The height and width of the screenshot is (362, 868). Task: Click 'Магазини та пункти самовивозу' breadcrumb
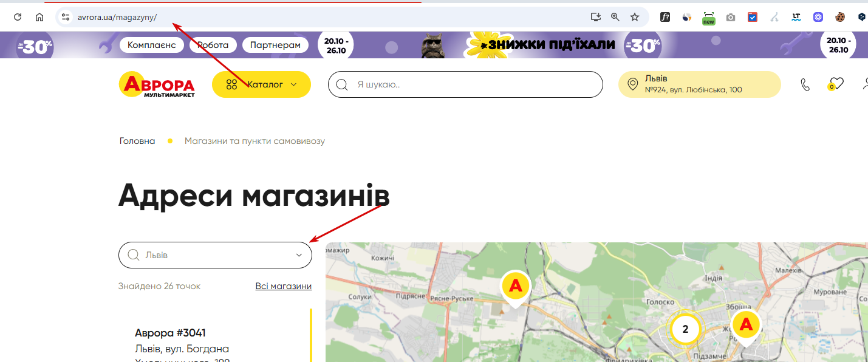pyautogui.click(x=255, y=141)
